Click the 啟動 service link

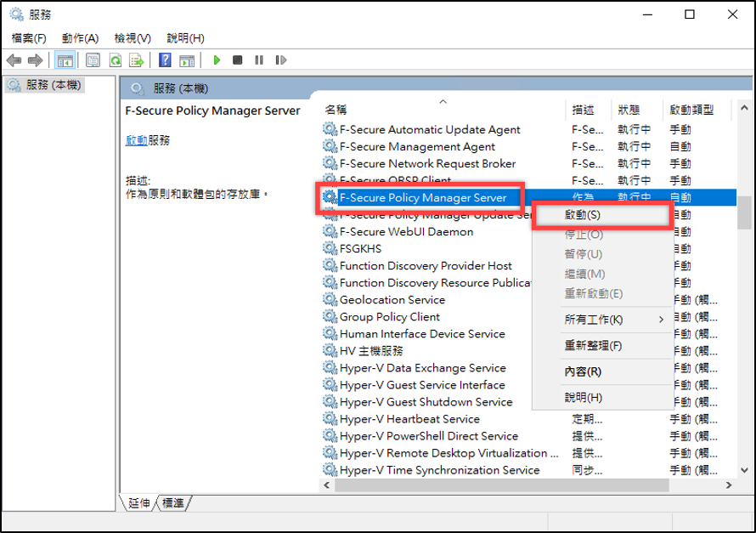click(x=137, y=140)
